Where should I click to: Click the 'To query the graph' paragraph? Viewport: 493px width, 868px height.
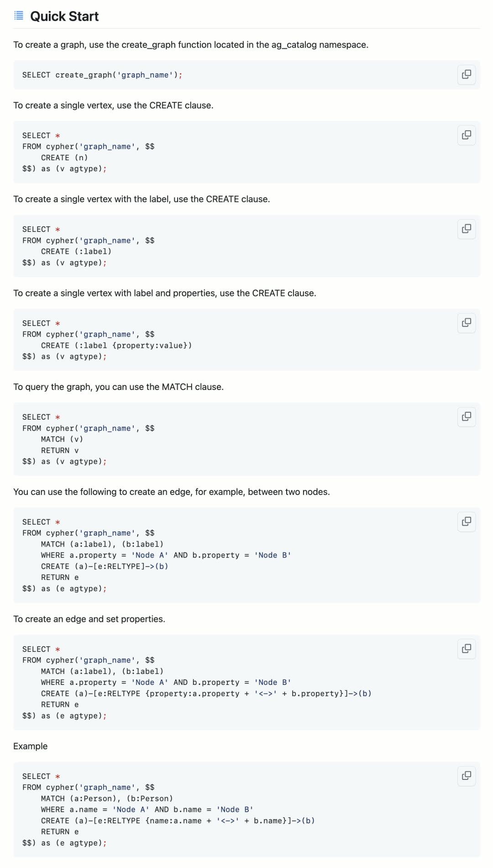[118, 387]
